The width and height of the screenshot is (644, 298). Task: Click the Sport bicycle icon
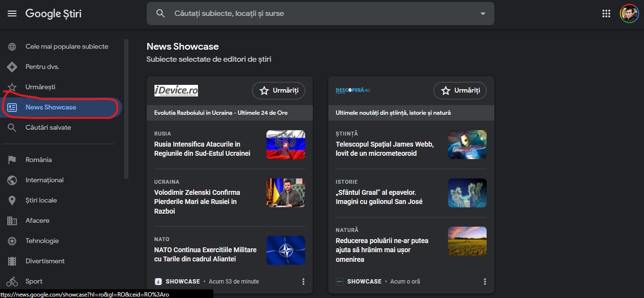point(12,282)
